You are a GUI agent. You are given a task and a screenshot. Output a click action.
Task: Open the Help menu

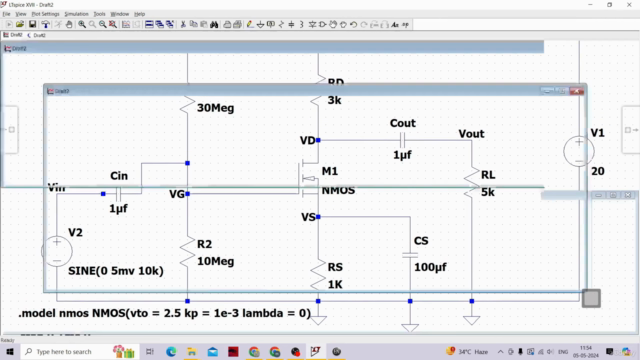[x=140, y=14]
